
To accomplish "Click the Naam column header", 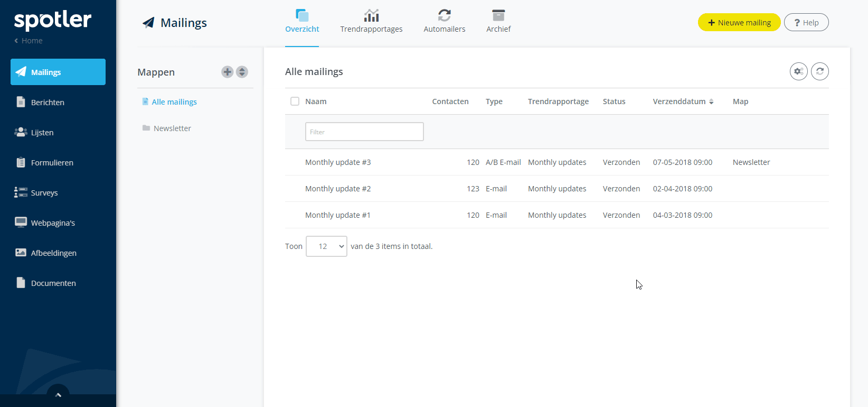I will (316, 101).
